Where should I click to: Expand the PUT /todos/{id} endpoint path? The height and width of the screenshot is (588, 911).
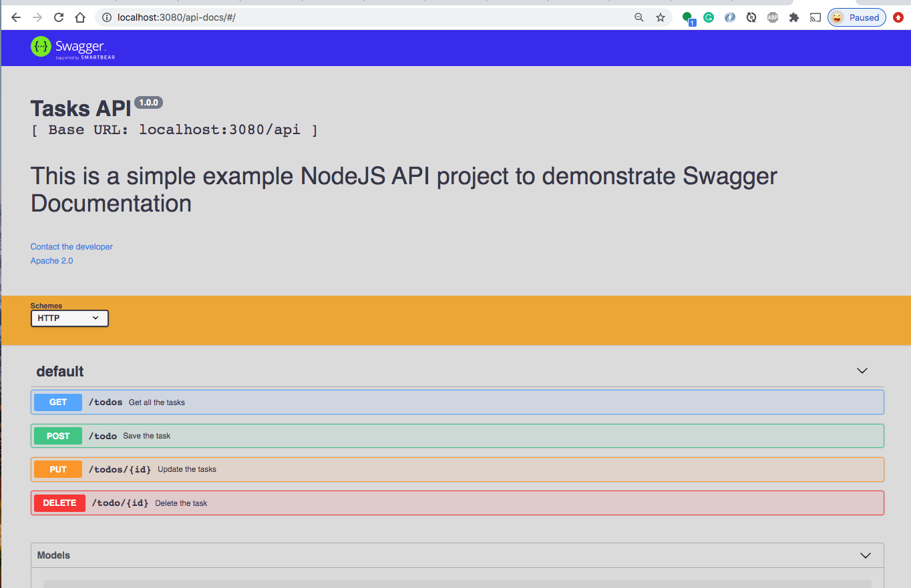120,469
